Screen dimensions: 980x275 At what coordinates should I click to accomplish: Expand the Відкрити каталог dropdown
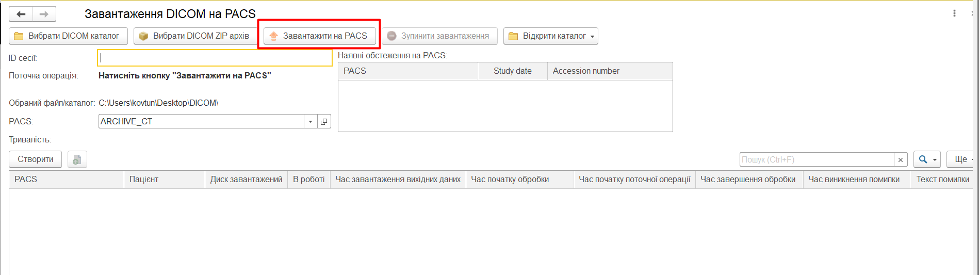pos(592,36)
